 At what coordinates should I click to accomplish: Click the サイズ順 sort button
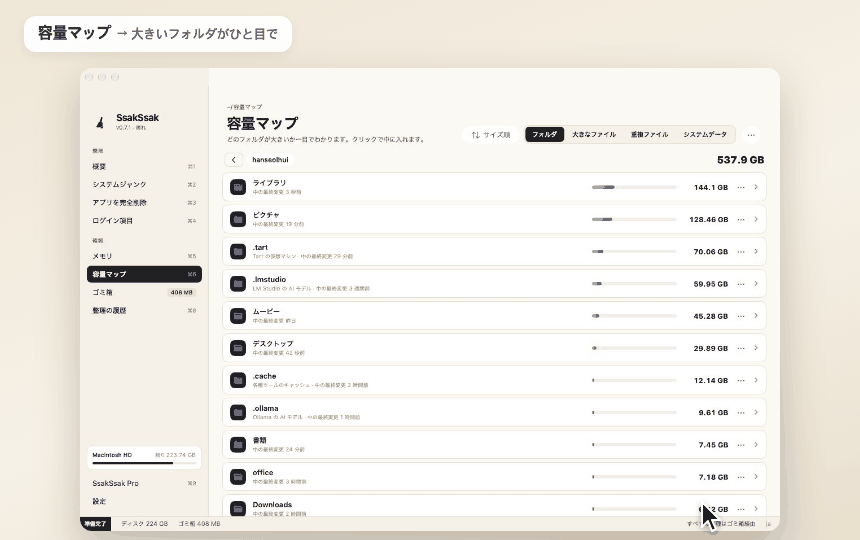coord(491,135)
